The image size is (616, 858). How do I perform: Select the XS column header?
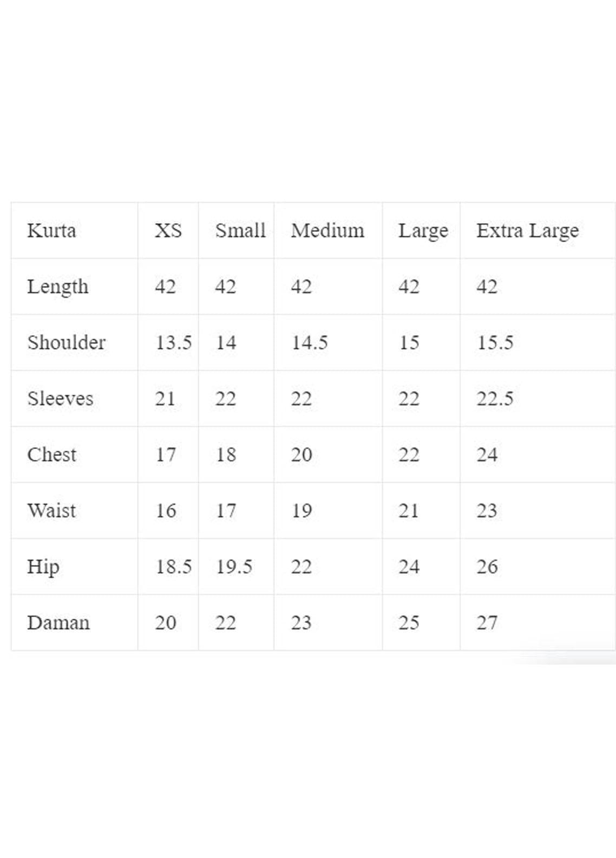(168, 231)
